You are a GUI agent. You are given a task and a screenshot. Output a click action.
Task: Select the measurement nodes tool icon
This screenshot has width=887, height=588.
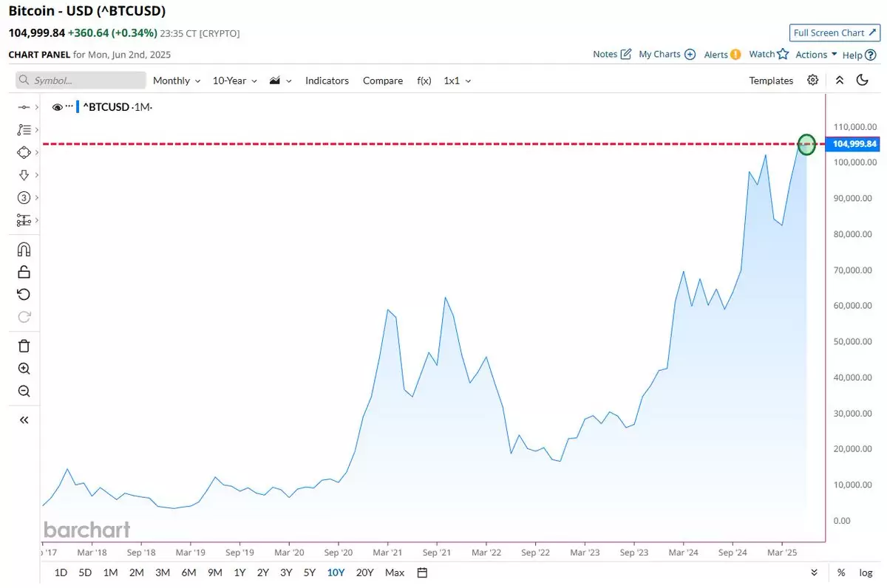(x=24, y=220)
